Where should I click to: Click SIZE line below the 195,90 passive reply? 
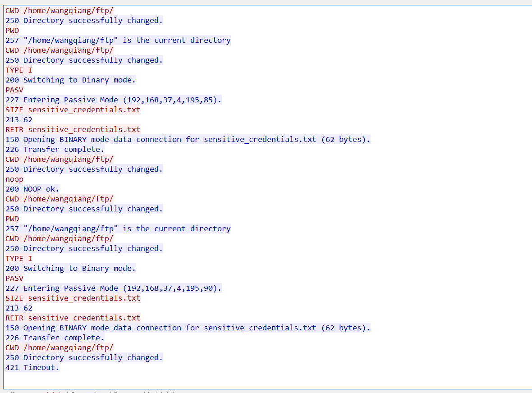(73, 298)
